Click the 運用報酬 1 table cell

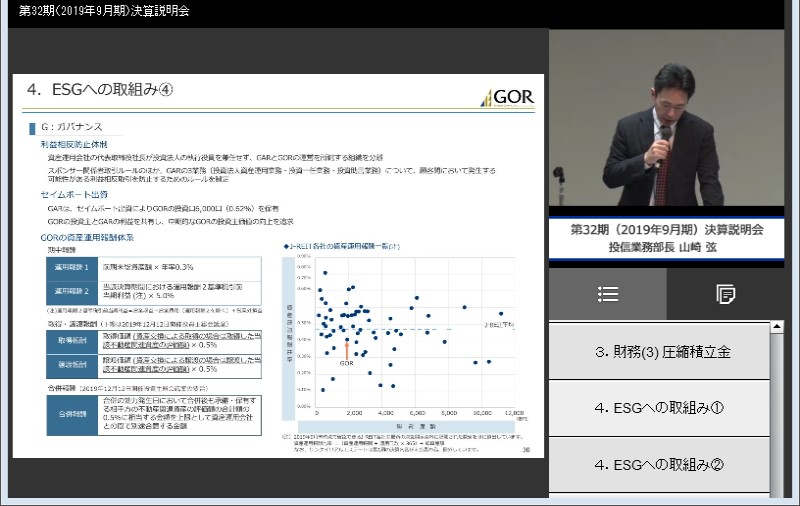pos(72,267)
